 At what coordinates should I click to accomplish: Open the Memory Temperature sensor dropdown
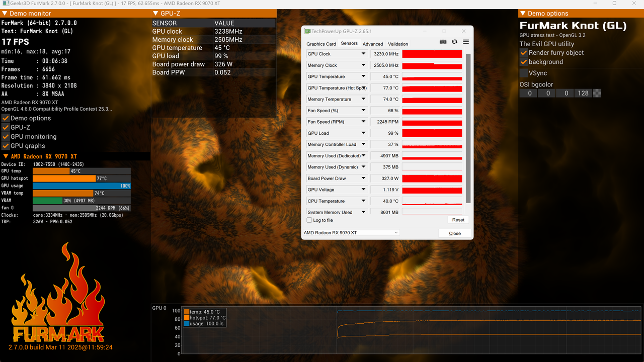click(363, 99)
